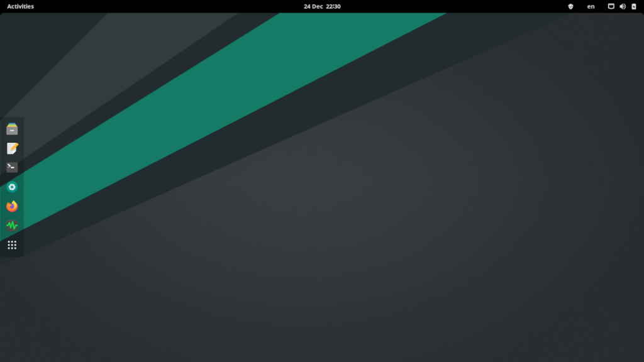Viewport: 644px width, 362px height.
Task: Open the file manager from the dock
Action: click(12, 128)
